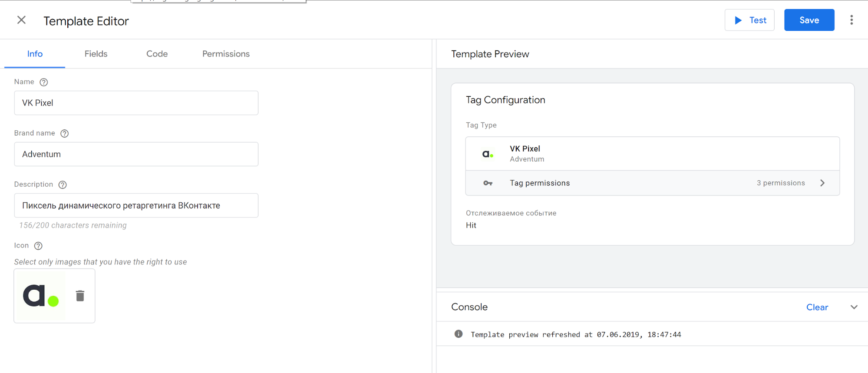Click the Description input field
The width and height of the screenshot is (868, 373).
click(x=136, y=205)
